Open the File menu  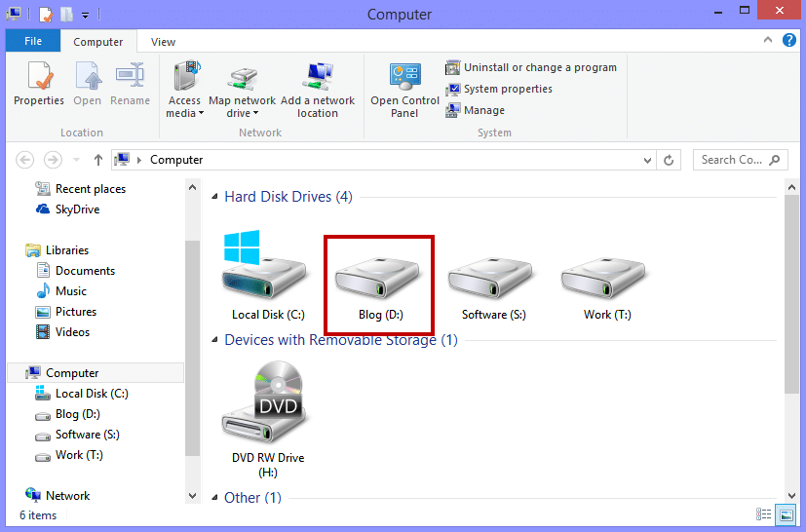click(33, 42)
